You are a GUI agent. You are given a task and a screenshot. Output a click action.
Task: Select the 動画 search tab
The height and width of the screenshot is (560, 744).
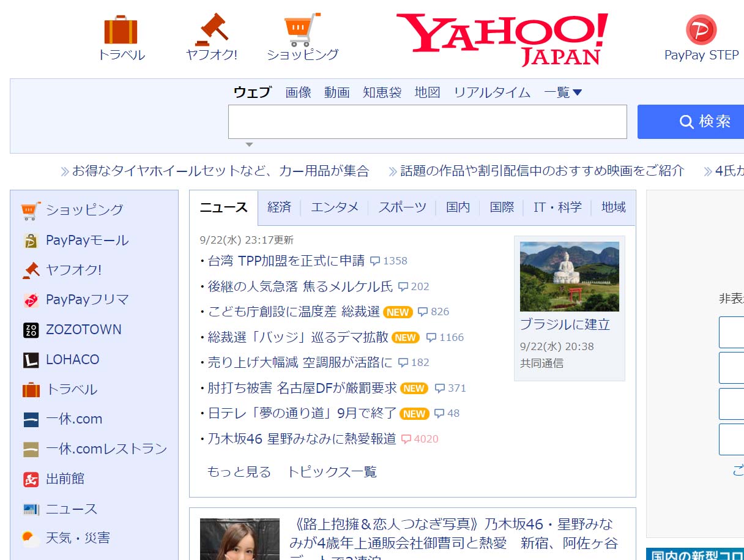pos(337,92)
